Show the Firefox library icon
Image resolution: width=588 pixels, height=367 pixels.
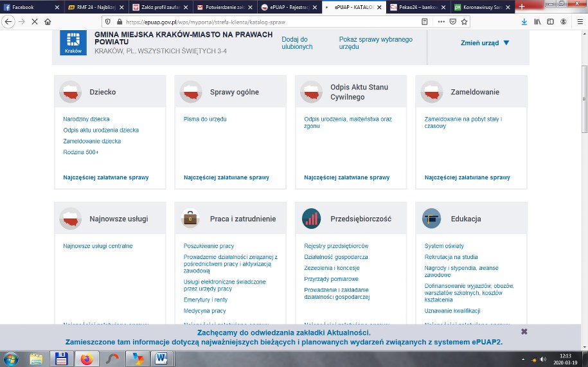point(537,22)
